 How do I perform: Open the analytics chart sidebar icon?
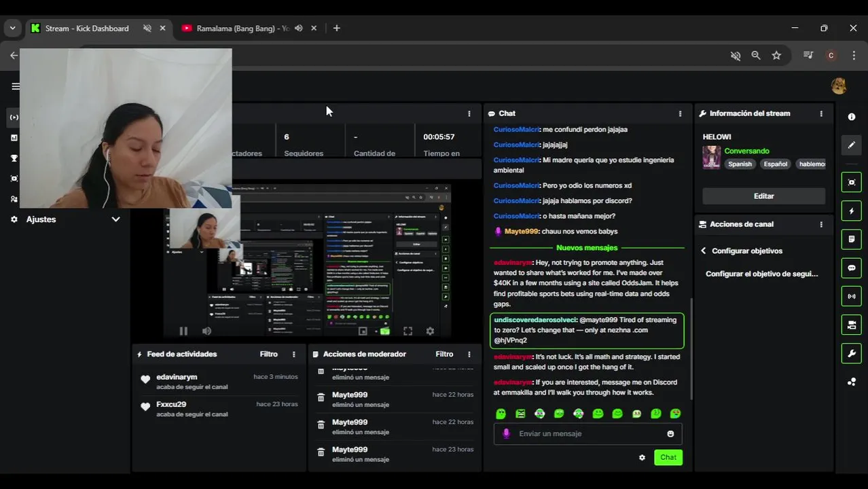(x=14, y=138)
